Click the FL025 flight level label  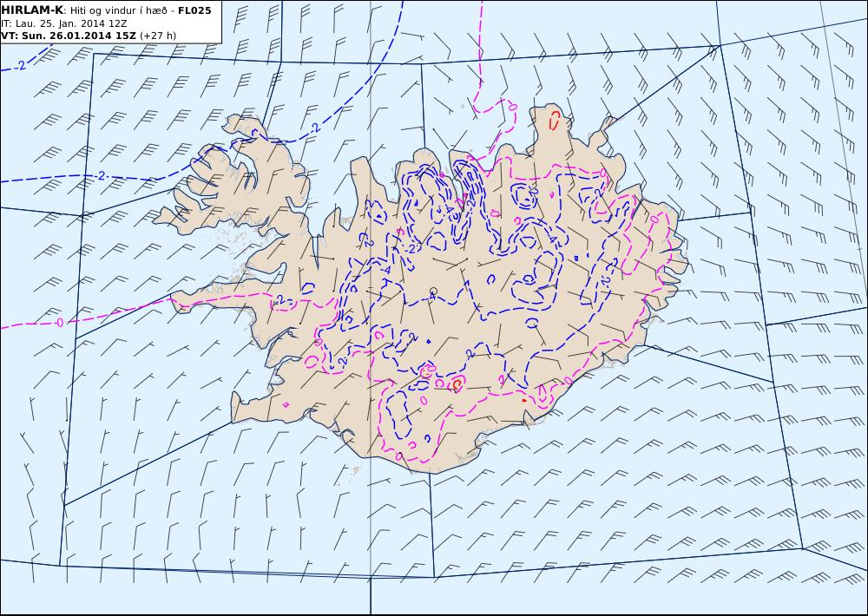pos(194,10)
